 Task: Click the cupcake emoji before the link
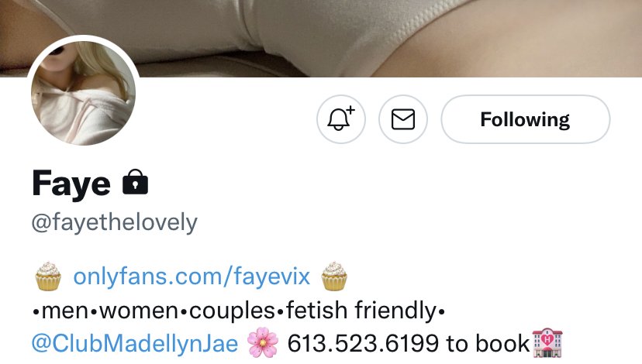point(48,276)
